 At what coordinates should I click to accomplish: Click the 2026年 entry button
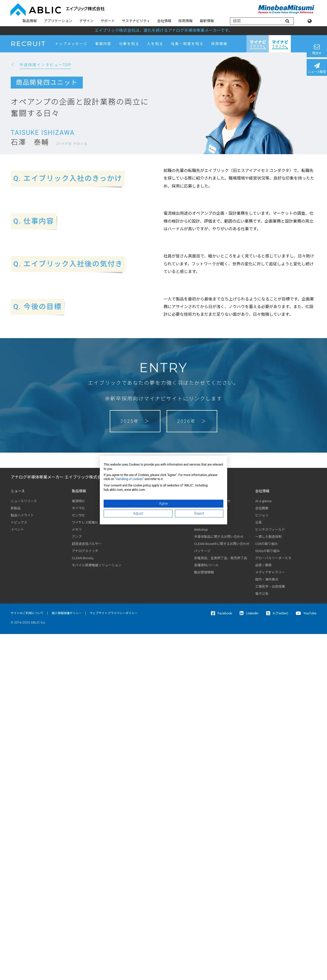tap(192, 421)
